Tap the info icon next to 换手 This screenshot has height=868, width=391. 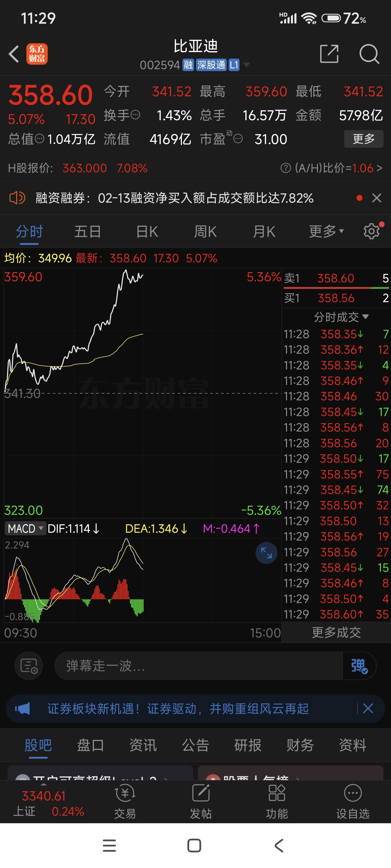tap(135, 115)
